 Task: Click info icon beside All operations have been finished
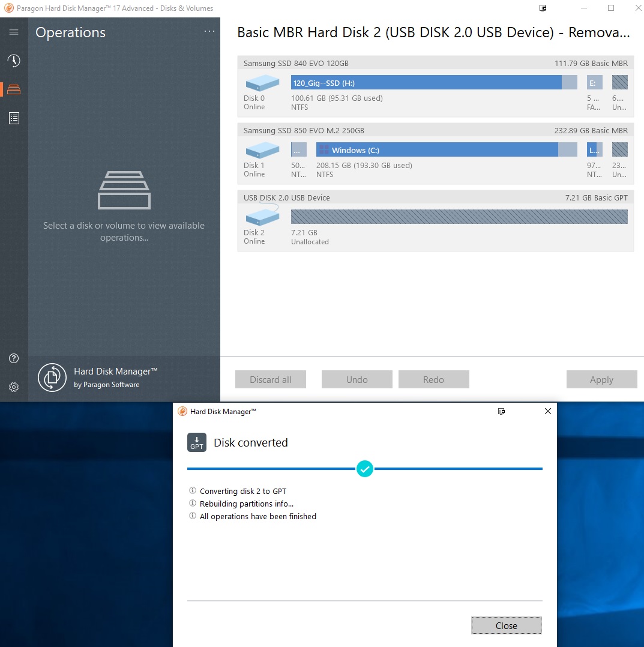click(x=192, y=516)
